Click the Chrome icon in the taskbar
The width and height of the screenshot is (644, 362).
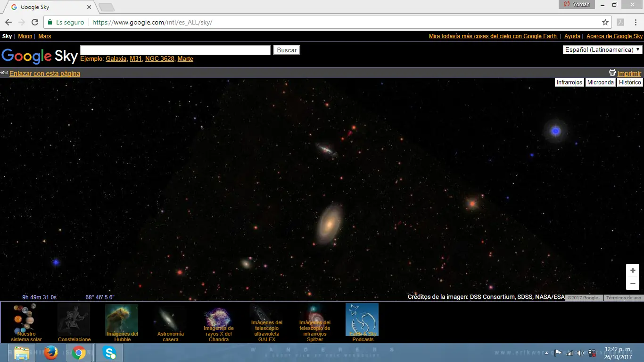click(x=79, y=353)
